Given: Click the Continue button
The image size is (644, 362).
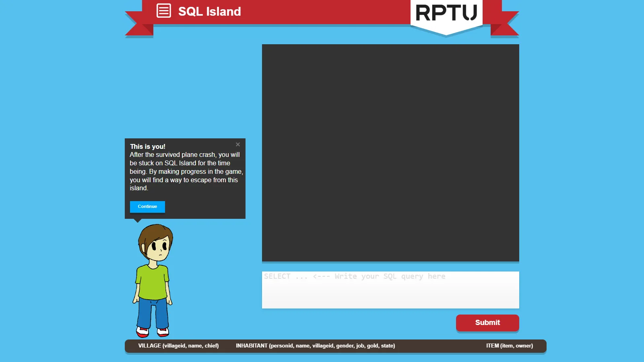Looking at the screenshot, I should pos(147,207).
